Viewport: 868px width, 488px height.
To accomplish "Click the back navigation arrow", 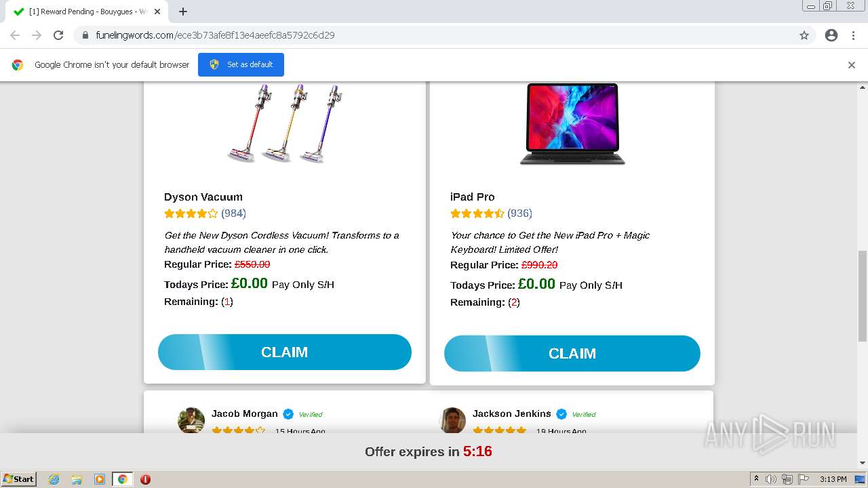I will [15, 35].
